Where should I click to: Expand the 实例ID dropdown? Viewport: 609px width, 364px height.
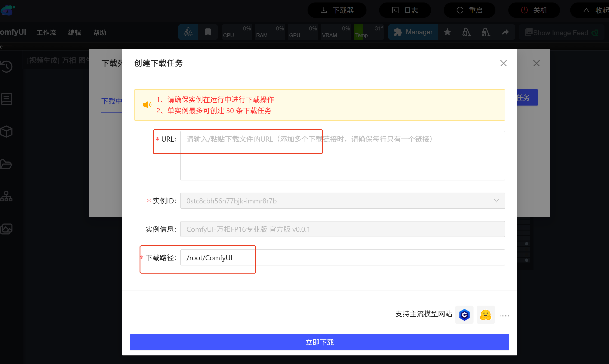[x=343, y=201]
